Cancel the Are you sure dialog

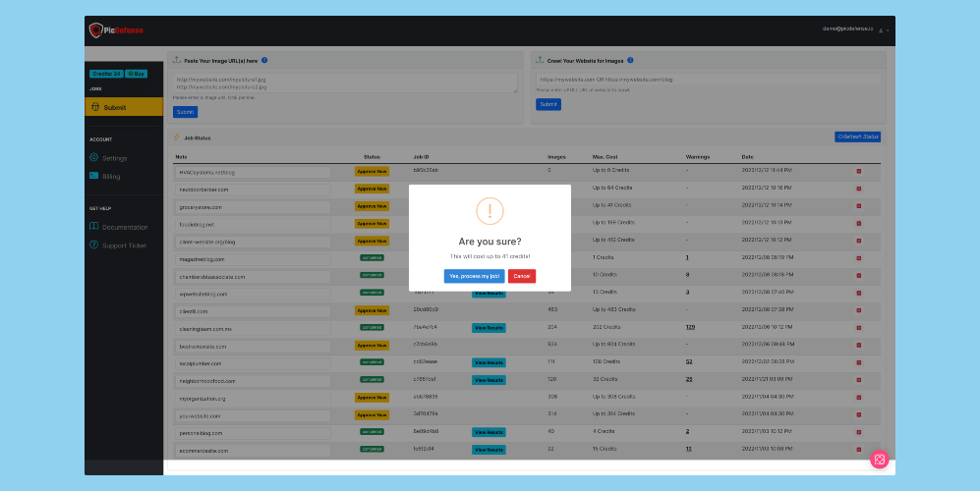tap(522, 276)
